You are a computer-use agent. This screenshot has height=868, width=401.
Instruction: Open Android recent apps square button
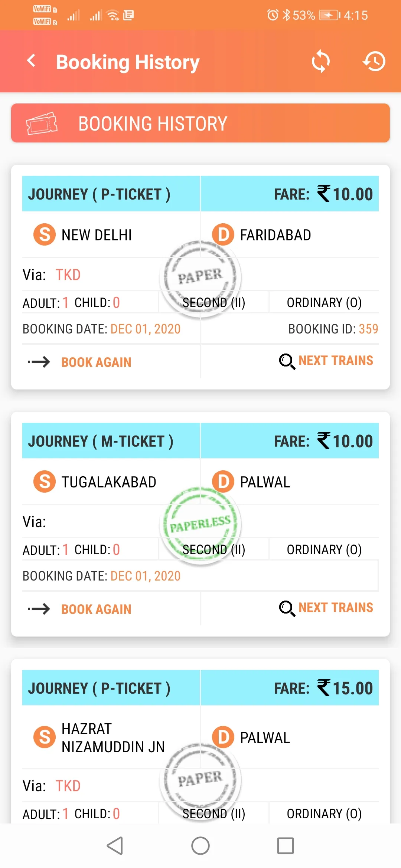click(x=286, y=846)
